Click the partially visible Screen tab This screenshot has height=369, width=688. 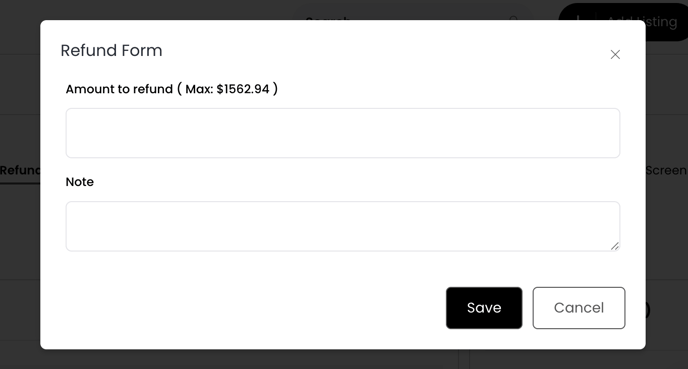[x=666, y=170]
